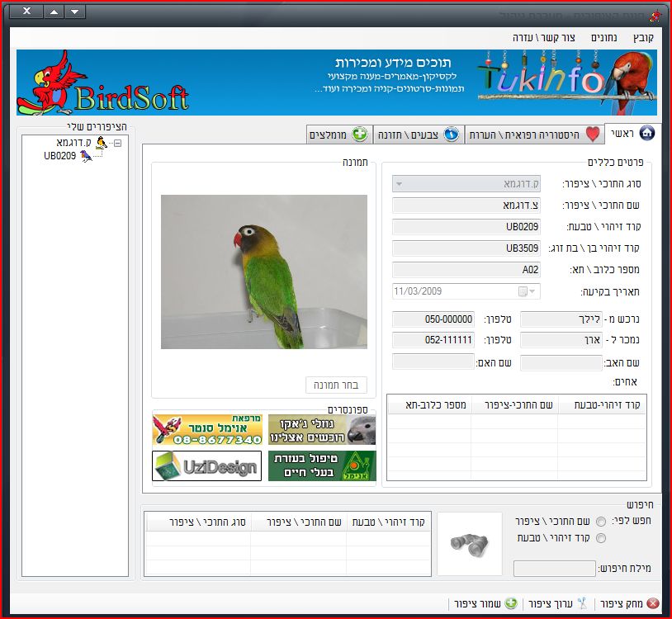Image resolution: width=672 pixels, height=619 pixels.
Task: Click the green save icon beside שמור ציפור
Action: coord(511,603)
